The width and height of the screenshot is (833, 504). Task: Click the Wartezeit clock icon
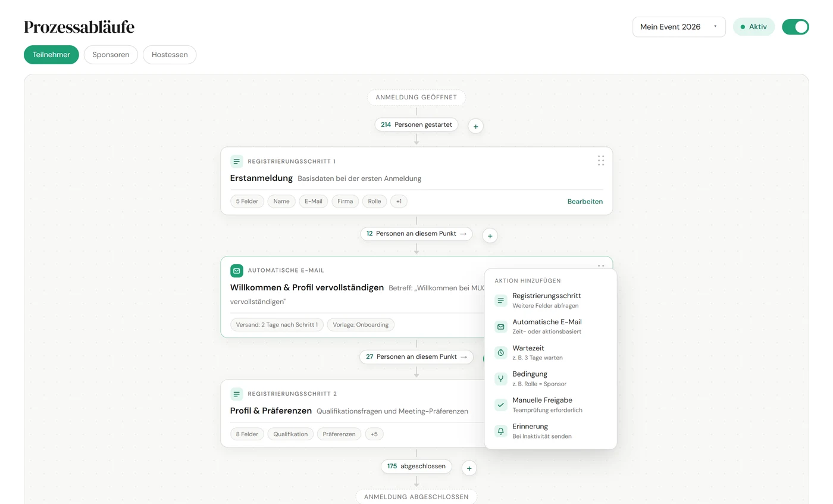[x=500, y=353]
